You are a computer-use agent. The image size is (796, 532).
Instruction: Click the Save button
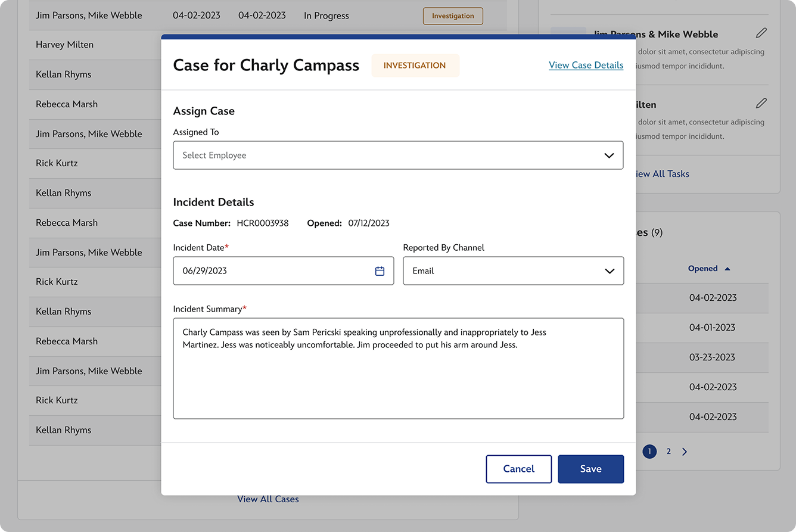pos(590,469)
